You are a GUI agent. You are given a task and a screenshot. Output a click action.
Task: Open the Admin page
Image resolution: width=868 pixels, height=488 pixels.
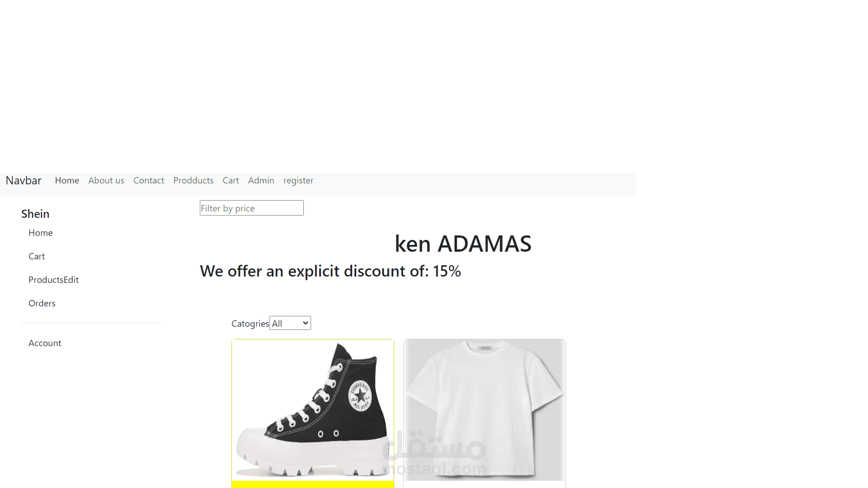coord(261,180)
